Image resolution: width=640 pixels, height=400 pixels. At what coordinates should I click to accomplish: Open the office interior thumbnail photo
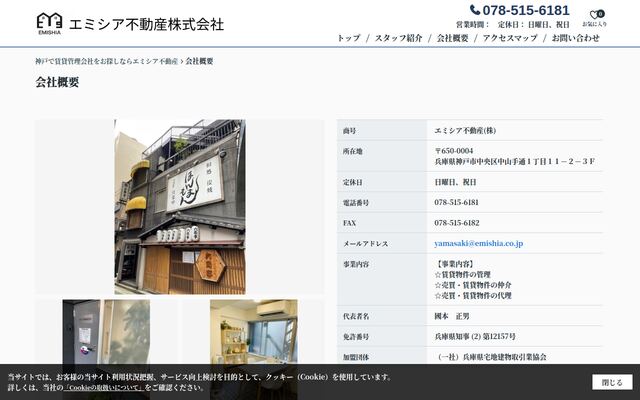(x=253, y=333)
